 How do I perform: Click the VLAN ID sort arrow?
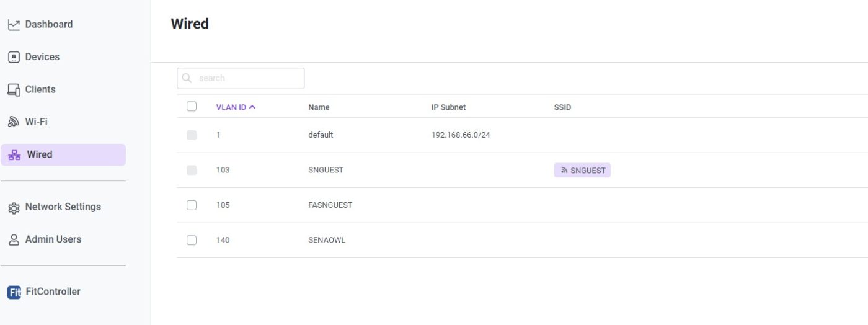click(252, 107)
